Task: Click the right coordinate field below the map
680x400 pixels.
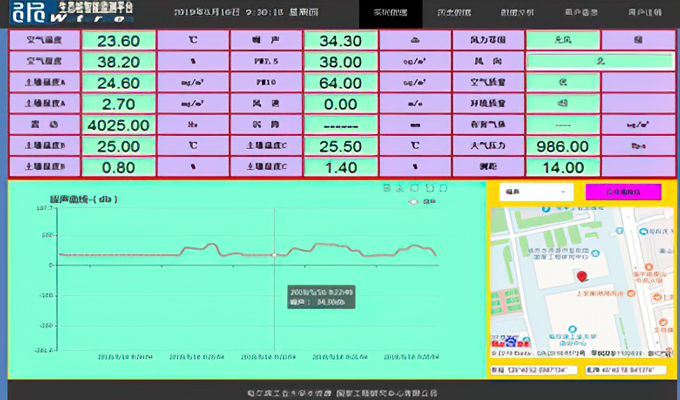Action: coord(625,370)
